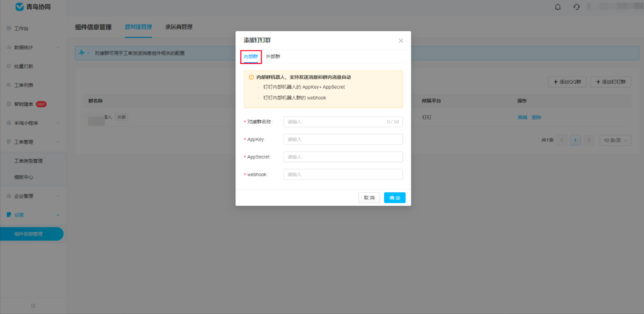
Task: Expand 手淘小程序 sidebar menu
Action: (33, 123)
